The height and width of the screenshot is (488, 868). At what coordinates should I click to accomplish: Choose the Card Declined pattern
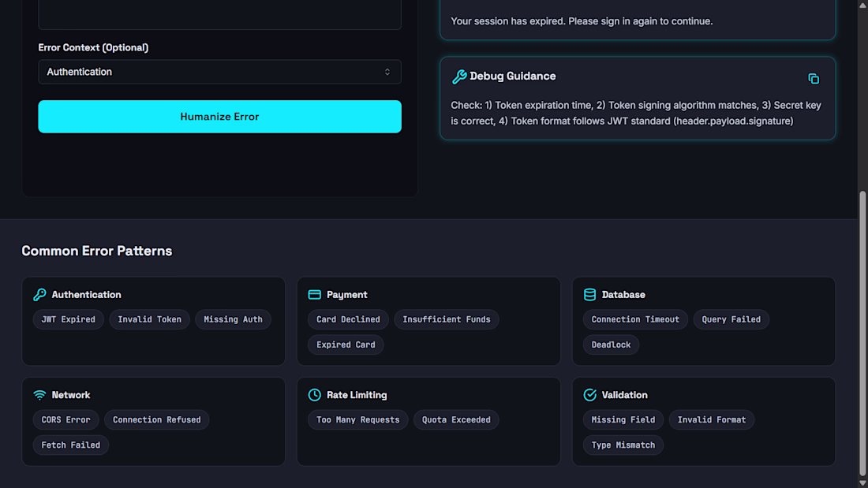coord(348,319)
